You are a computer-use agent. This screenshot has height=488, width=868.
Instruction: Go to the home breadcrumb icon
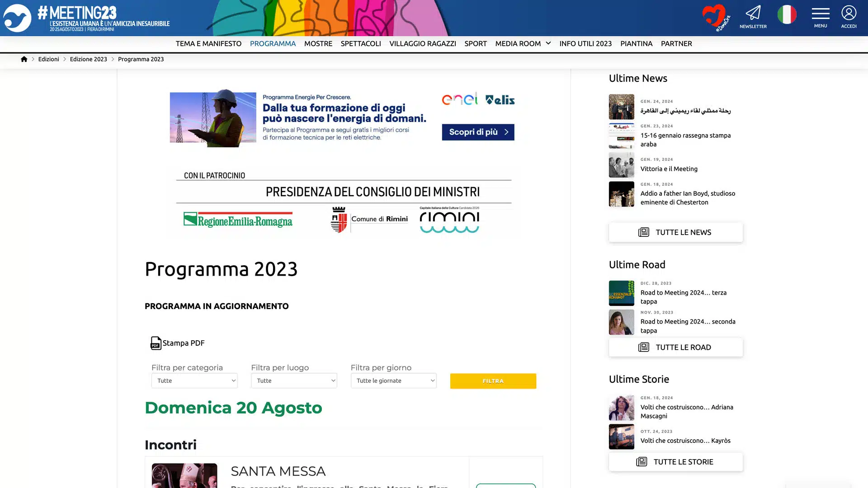pyautogui.click(x=24, y=59)
